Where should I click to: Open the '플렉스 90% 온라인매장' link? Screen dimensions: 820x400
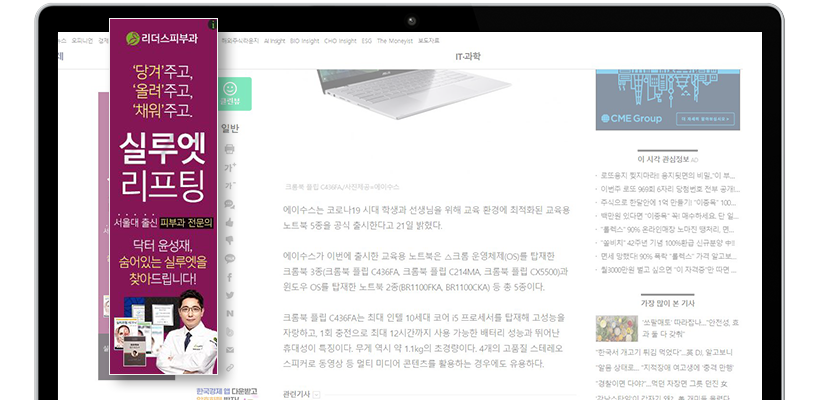coord(667,230)
